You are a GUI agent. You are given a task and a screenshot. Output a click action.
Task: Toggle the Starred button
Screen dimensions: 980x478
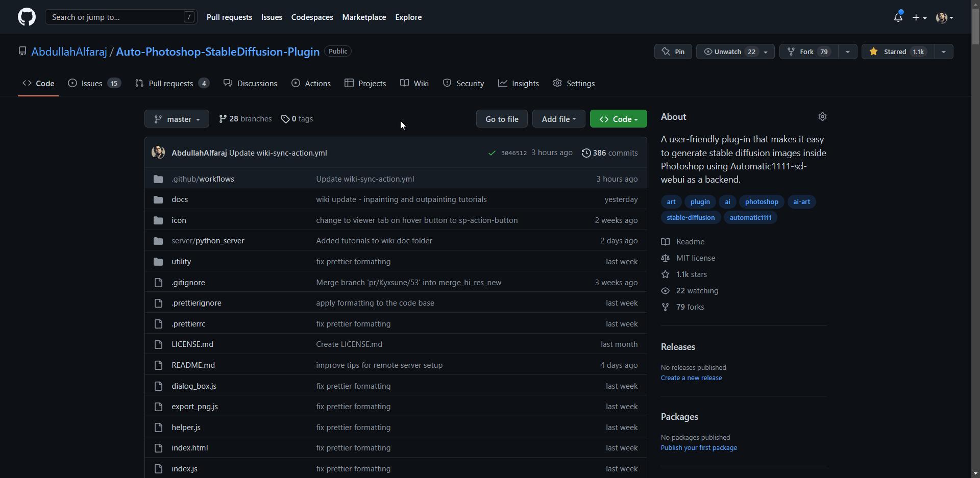898,52
